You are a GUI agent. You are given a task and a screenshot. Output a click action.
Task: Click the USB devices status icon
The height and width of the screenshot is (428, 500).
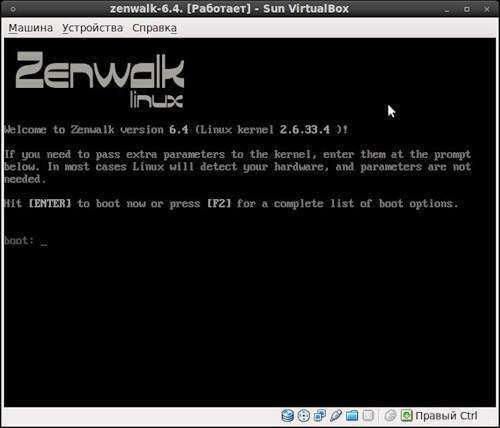point(336,415)
